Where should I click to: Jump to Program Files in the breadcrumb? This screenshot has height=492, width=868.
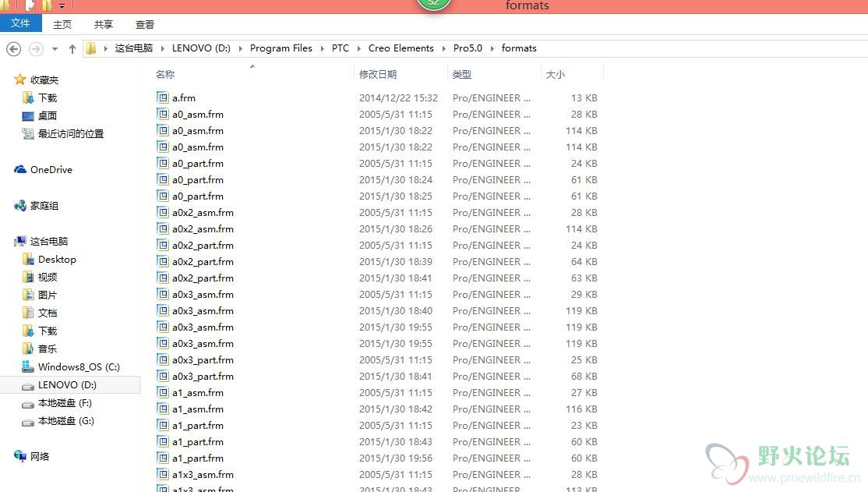point(281,48)
